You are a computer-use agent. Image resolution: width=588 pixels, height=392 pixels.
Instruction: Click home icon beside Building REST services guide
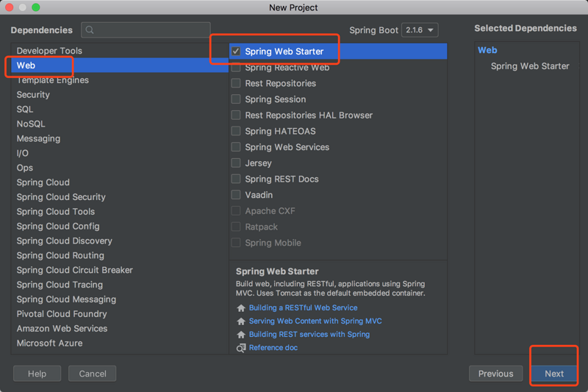241,335
